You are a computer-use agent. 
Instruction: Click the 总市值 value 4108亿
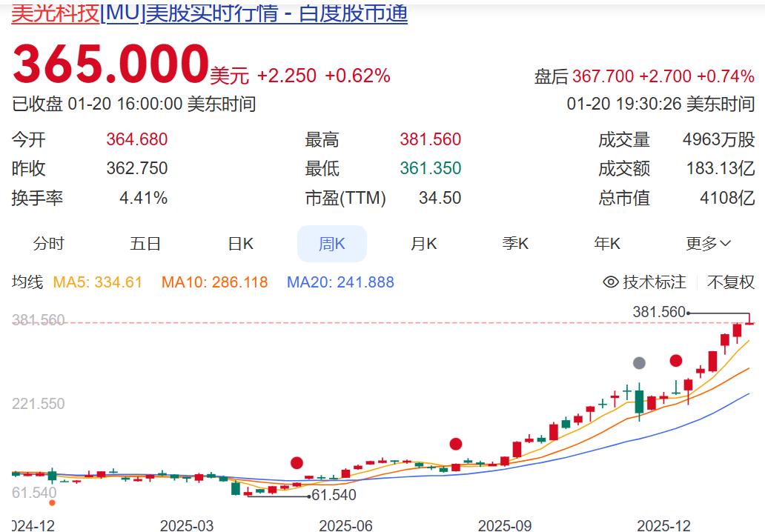pos(727,198)
